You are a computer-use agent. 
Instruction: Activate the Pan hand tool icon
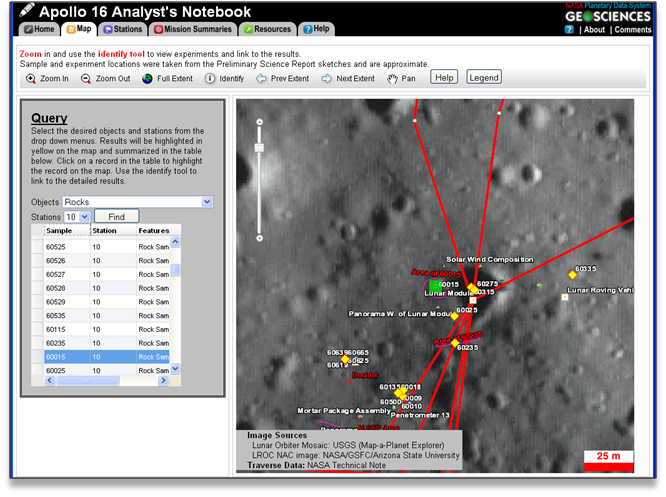coord(392,79)
